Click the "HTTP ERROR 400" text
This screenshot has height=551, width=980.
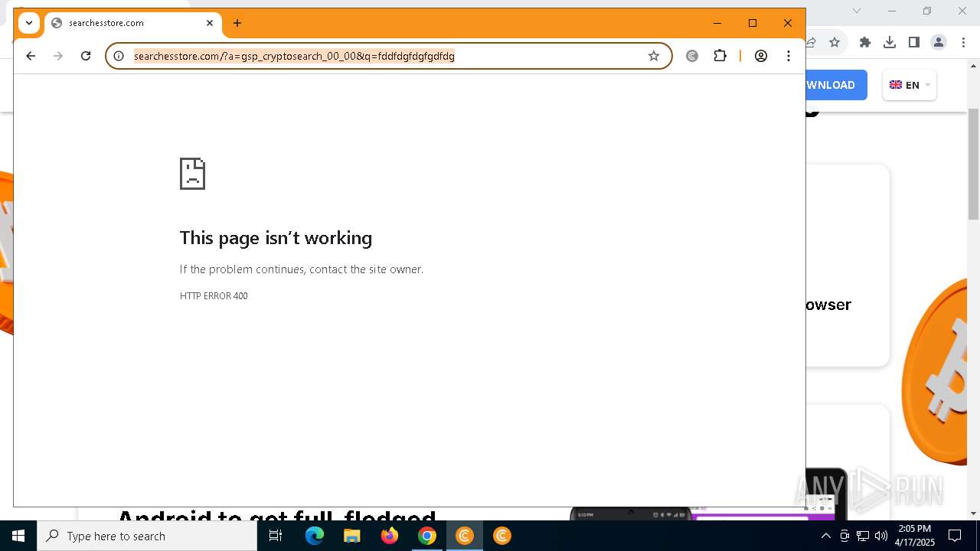[x=214, y=296]
